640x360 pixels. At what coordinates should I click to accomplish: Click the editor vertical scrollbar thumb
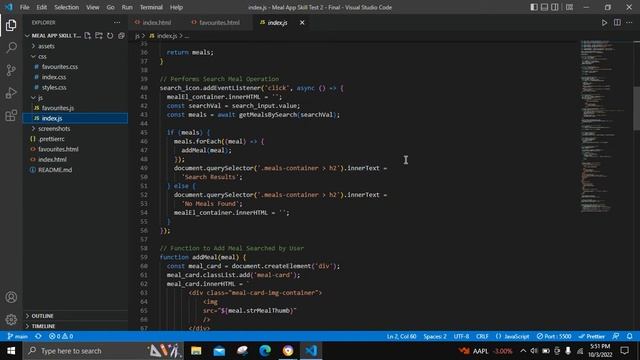pyautogui.click(x=636, y=108)
